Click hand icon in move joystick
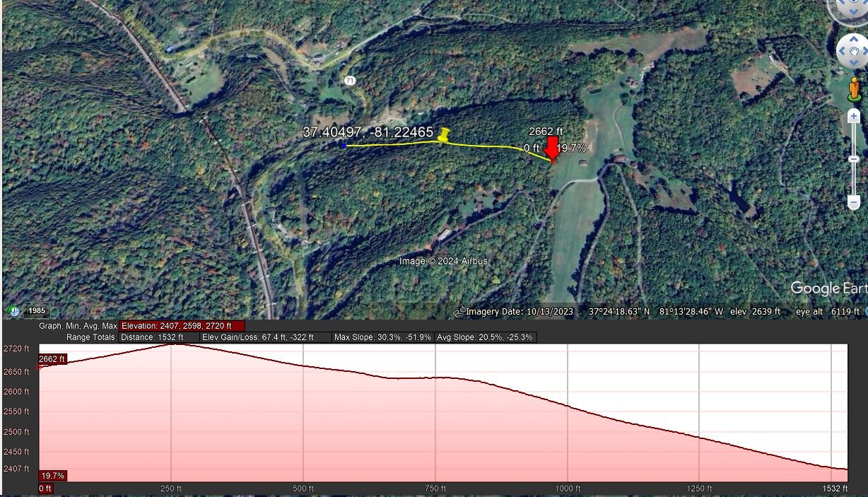Screen dimensions: 868x497 point(855,52)
